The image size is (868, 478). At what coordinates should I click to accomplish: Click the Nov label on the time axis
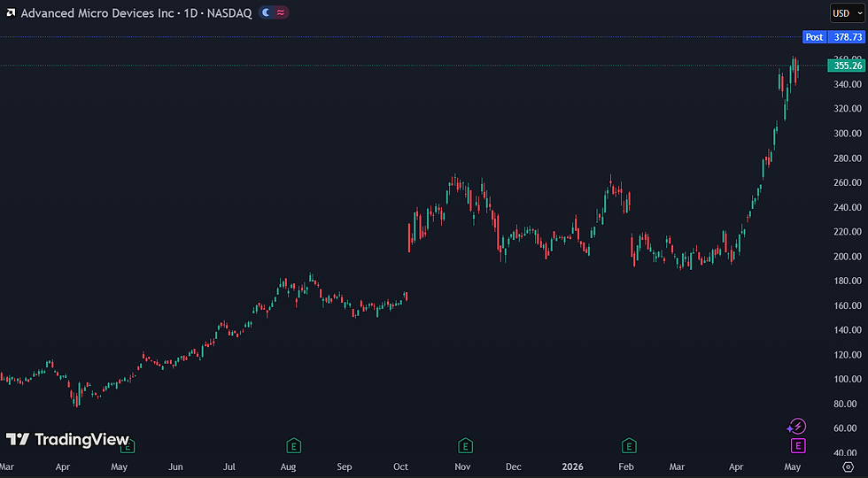point(462,467)
